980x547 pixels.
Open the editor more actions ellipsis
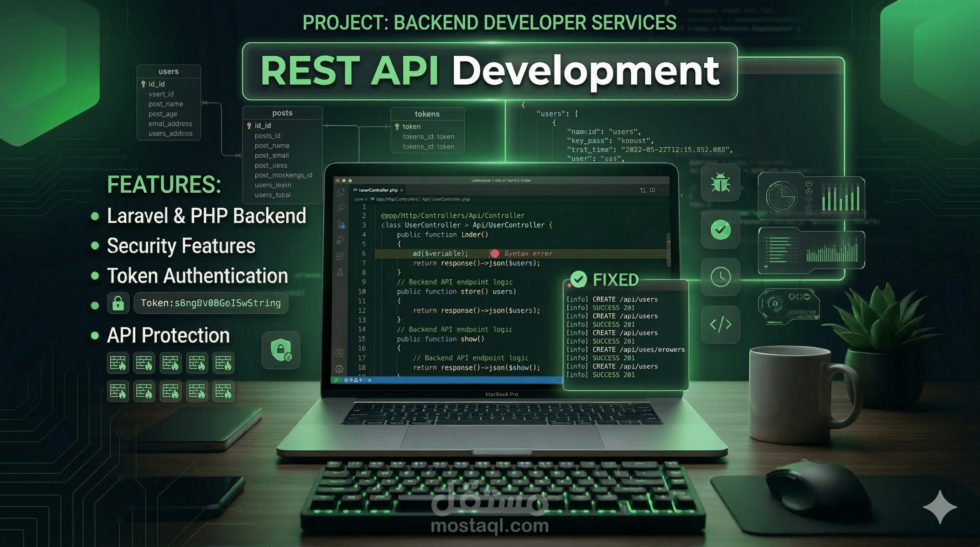pyautogui.click(x=662, y=190)
